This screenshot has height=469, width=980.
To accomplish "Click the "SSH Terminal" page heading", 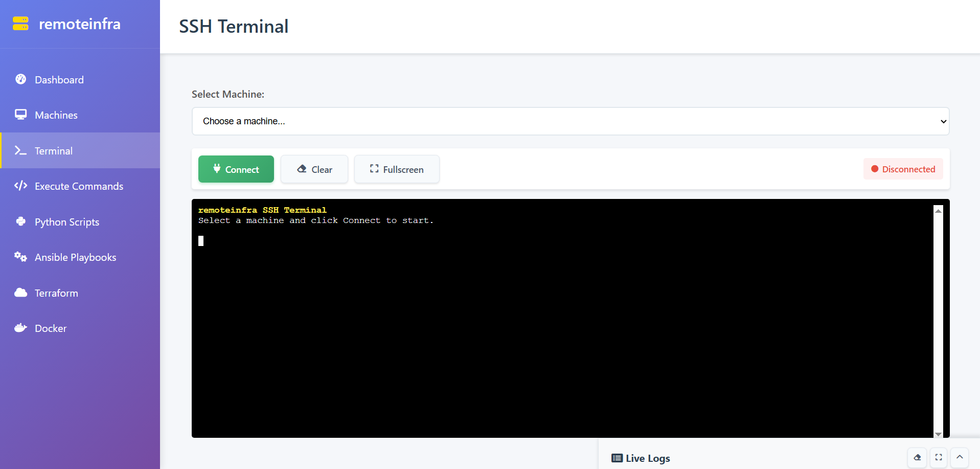I will [x=234, y=27].
